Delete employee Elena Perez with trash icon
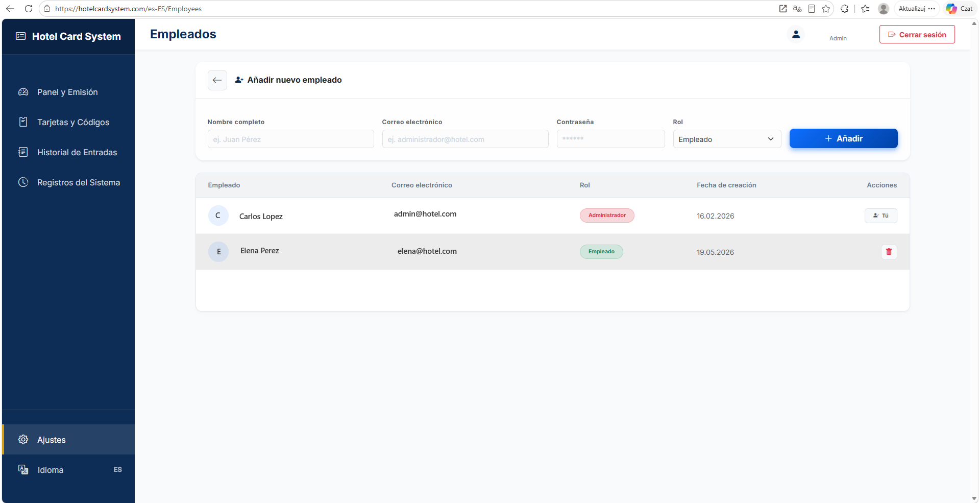Screen dimensions: 980x503 (x=889, y=252)
